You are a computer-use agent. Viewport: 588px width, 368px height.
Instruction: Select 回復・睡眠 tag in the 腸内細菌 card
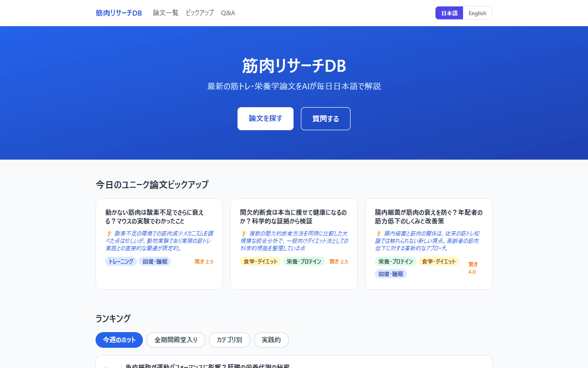(391, 274)
